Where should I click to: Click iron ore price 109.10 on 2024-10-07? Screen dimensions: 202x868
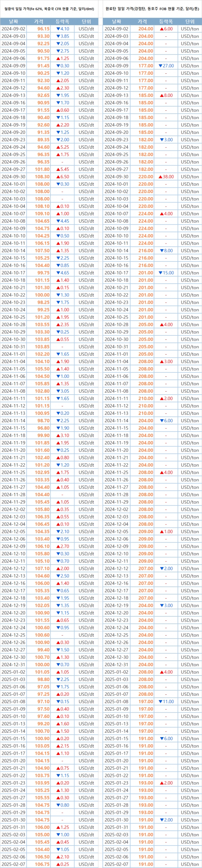coord(42,214)
